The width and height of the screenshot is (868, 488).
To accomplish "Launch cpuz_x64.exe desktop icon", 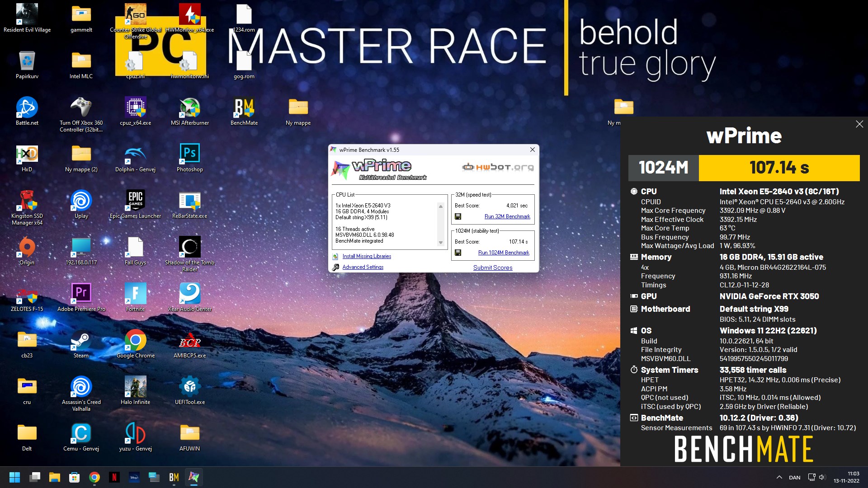I will (x=136, y=111).
